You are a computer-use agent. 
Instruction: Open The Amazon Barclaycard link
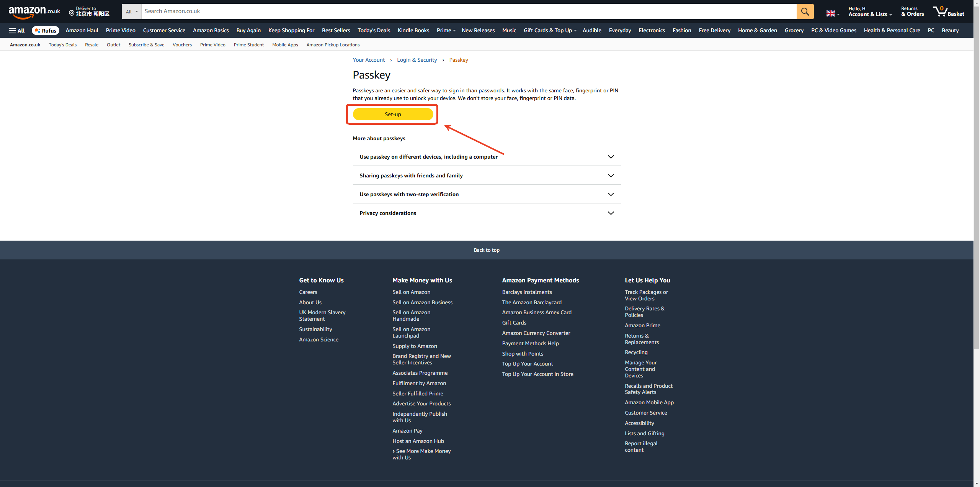click(x=532, y=302)
